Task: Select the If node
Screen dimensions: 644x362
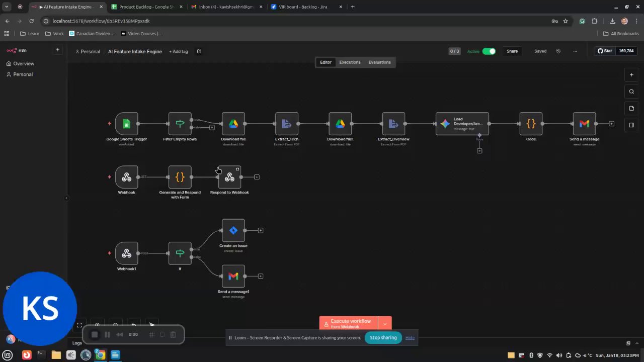Action: point(180,253)
